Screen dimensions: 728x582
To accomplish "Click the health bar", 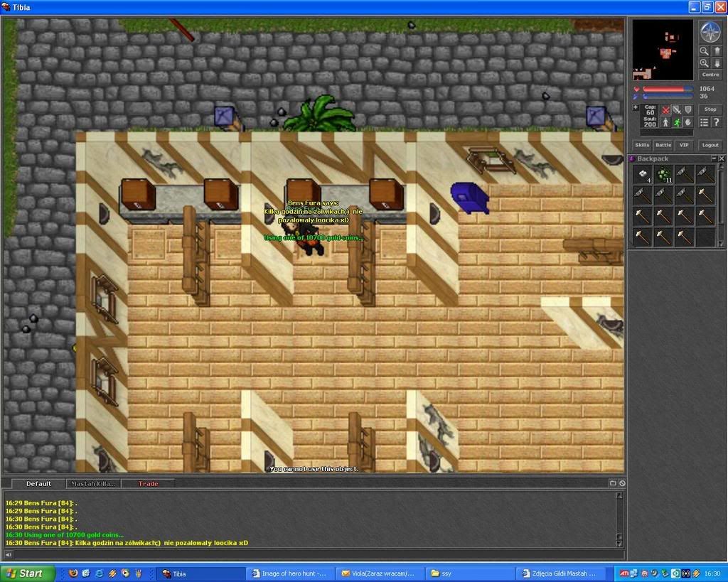I will click(668, 89).
